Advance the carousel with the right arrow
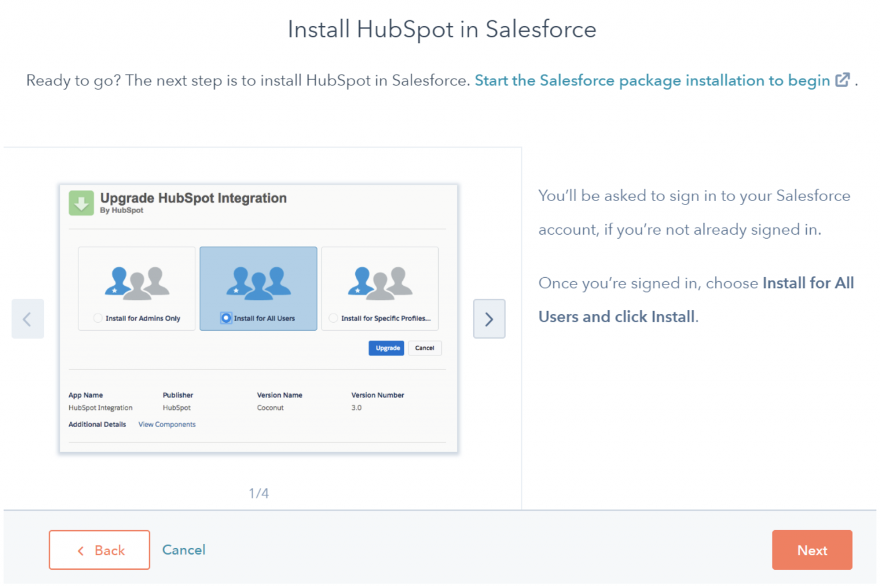Image resolution: width=880 pixels, height=588 pixels. click(489, 319)
